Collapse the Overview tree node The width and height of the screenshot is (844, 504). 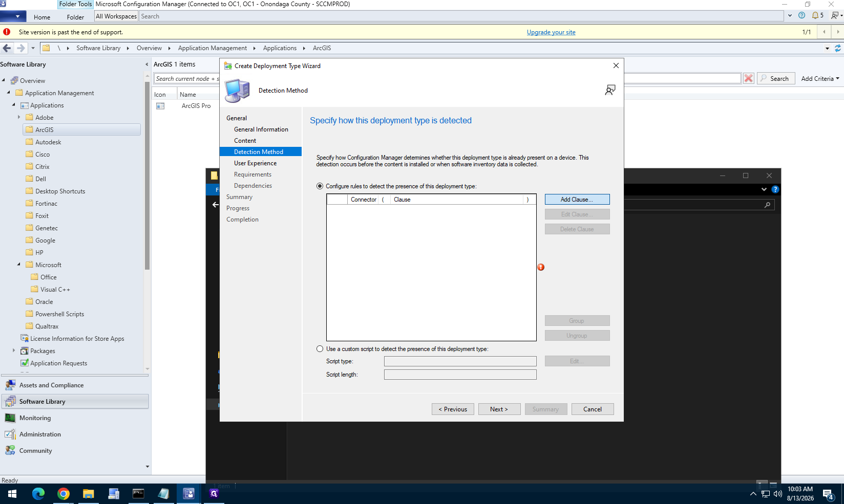[4, 80]
